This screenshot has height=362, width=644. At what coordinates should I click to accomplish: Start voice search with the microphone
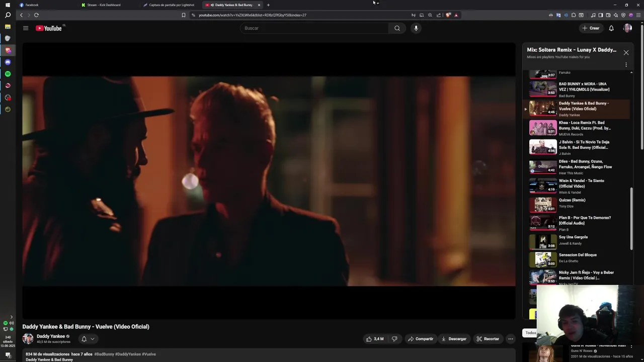(416, 28)
